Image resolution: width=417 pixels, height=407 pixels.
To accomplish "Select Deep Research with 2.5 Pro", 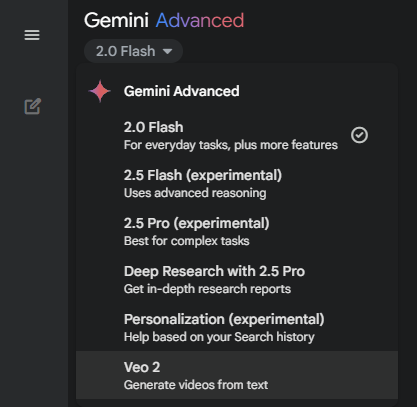I will 237,280.
